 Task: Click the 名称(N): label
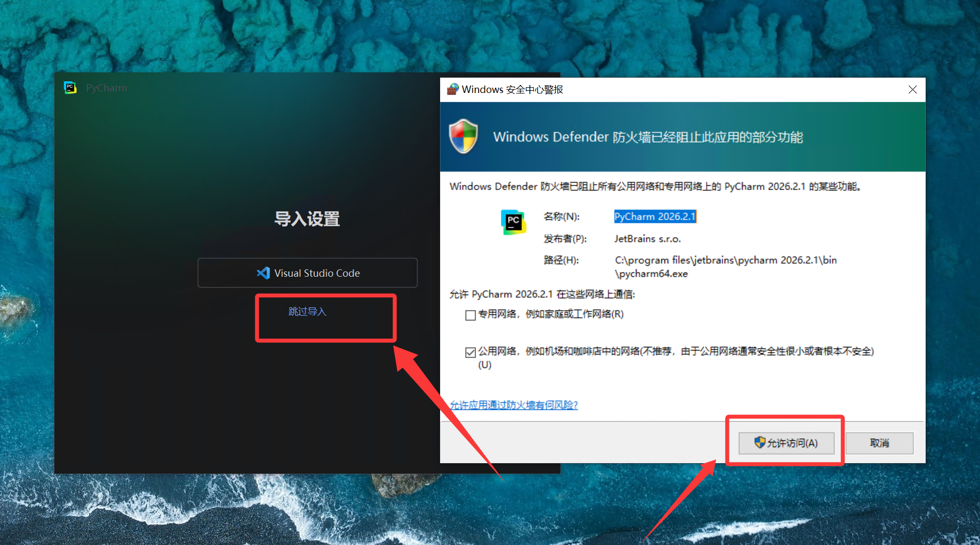tap(562, 217)
